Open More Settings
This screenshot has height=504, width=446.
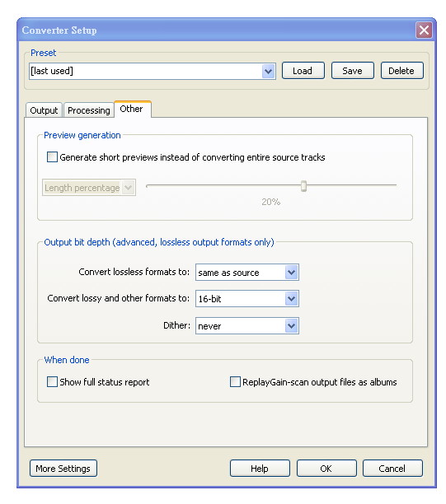coord(63,469)
